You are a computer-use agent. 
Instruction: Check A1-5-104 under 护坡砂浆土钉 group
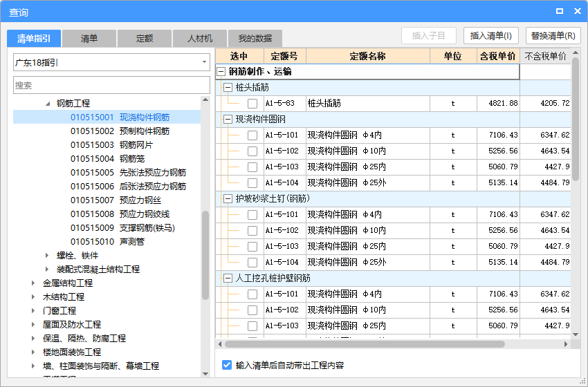[252, 262]
